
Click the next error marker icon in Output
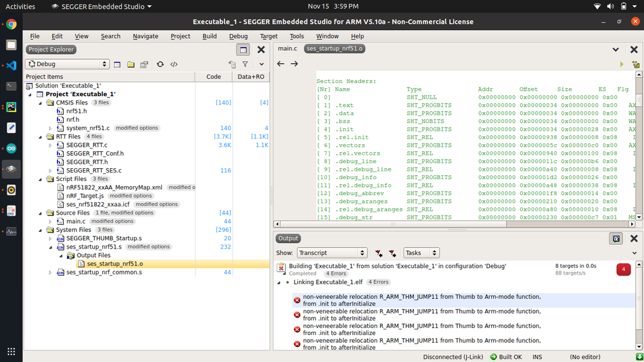tap(392, 253)
